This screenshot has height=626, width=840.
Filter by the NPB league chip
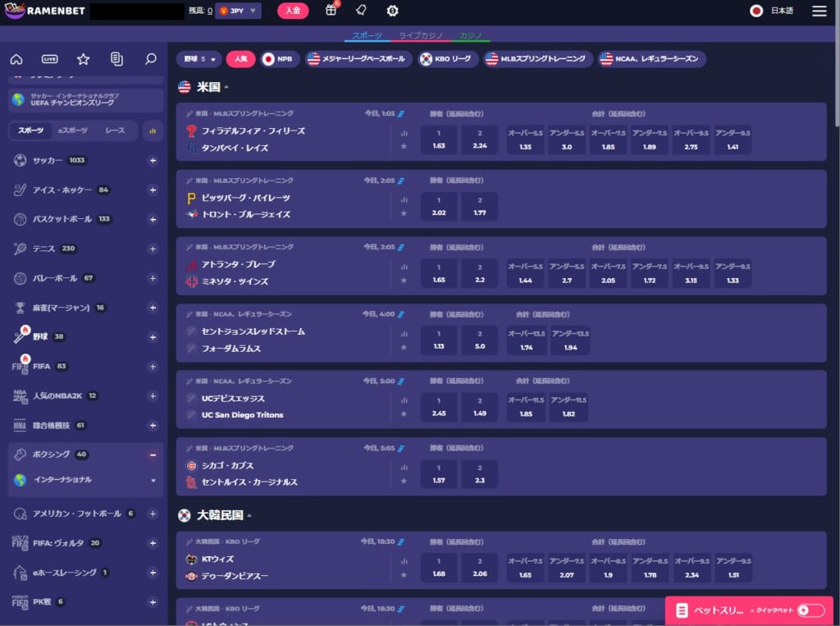point(279,59)
